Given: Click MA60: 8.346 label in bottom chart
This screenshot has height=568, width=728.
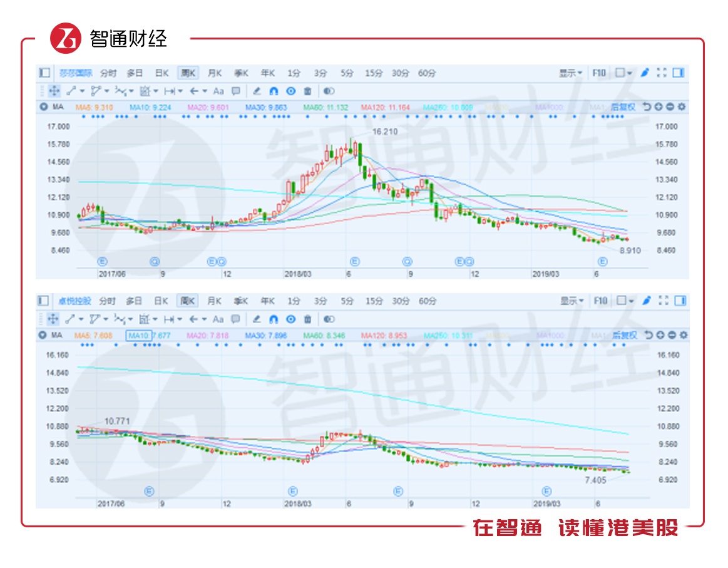Looking at the screenshot, I should point(324,335).
